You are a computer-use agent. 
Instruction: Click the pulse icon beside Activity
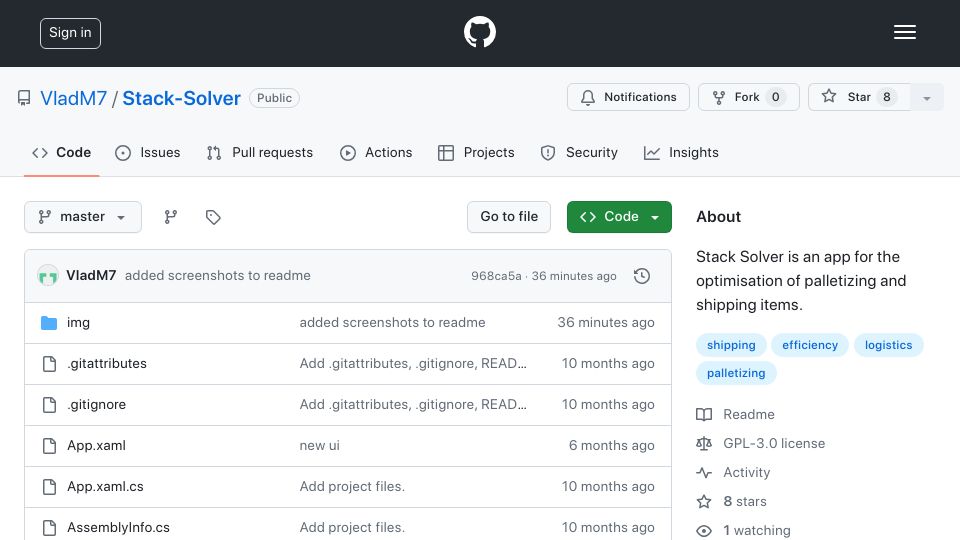point(704,473)
